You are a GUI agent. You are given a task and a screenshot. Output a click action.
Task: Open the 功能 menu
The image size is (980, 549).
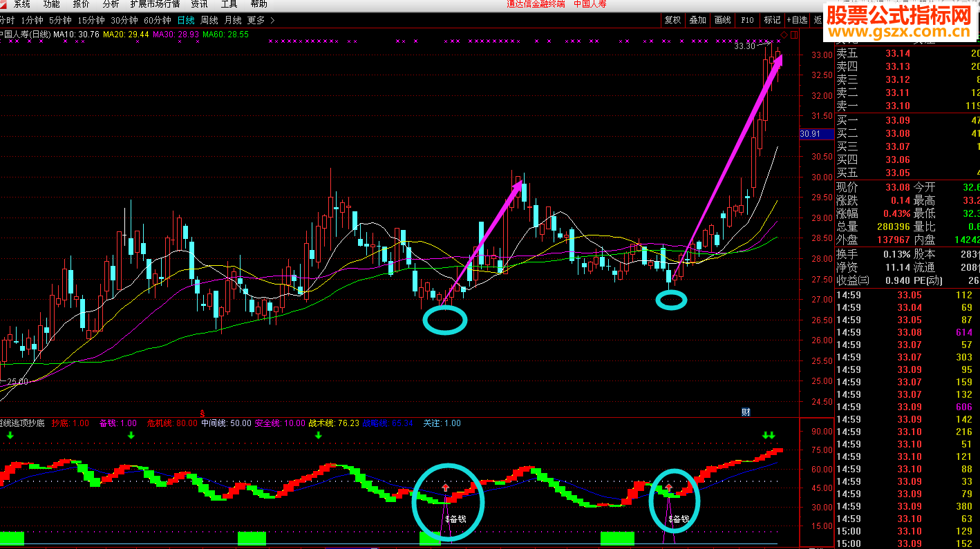point(52,4)
